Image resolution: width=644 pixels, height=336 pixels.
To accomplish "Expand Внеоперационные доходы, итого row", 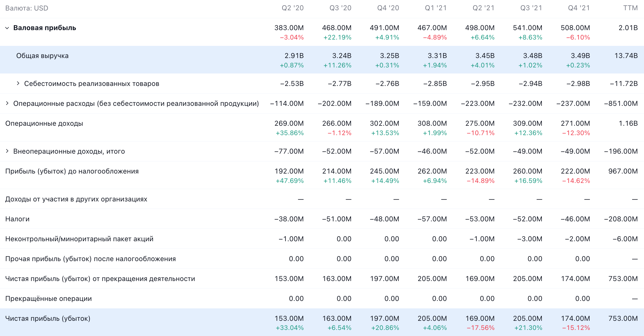I will [x=7, y=151].
